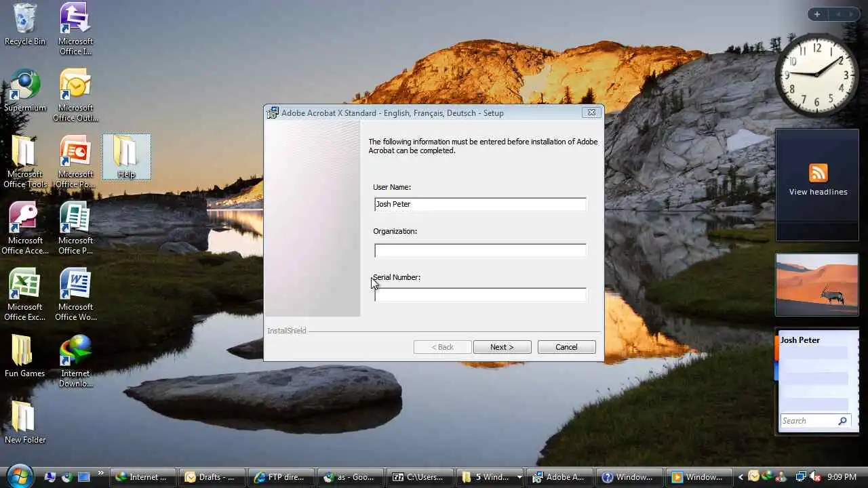Switch to the Drafts Outlook taskbar button
The width and height of the screenshot is (868, 488).
[212, 477]
